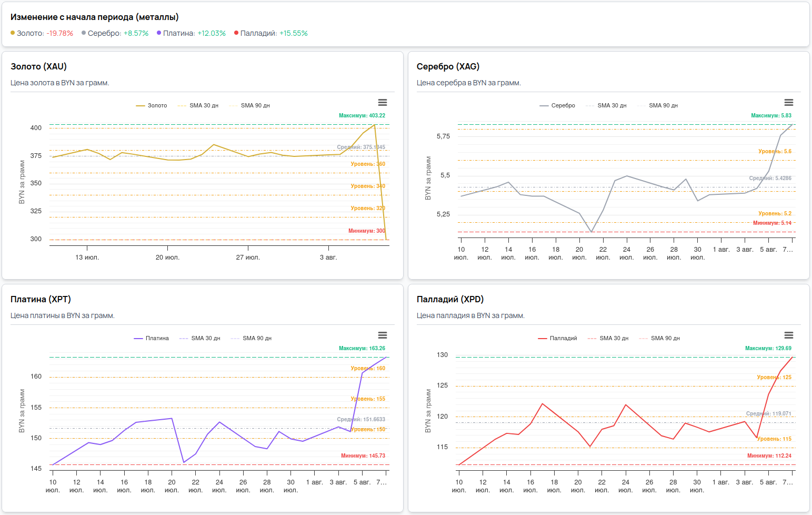Click the purple dot beside Платина in the summary
Screen dimensions: 812x515
coord(159,33)
